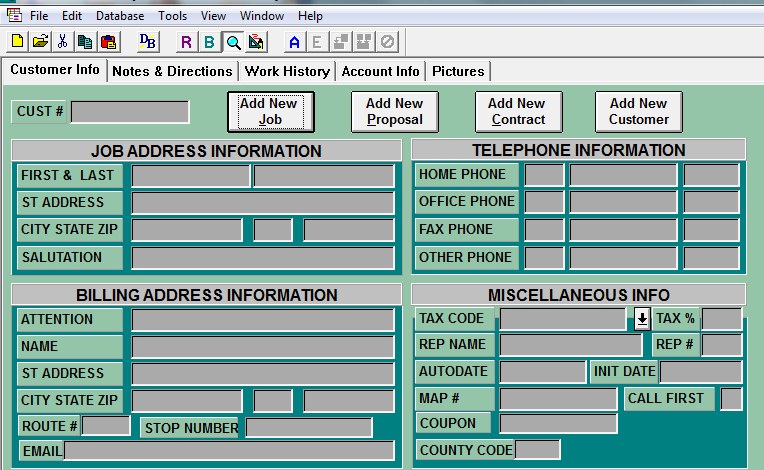Viewport: 764px width, 470px height.
Task: Open the Database menu
Action: [x=120, y=16]
